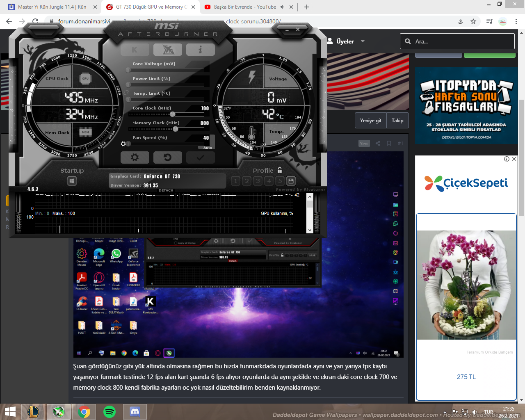Click the Memory Clock slider handle

click(176, 129)
